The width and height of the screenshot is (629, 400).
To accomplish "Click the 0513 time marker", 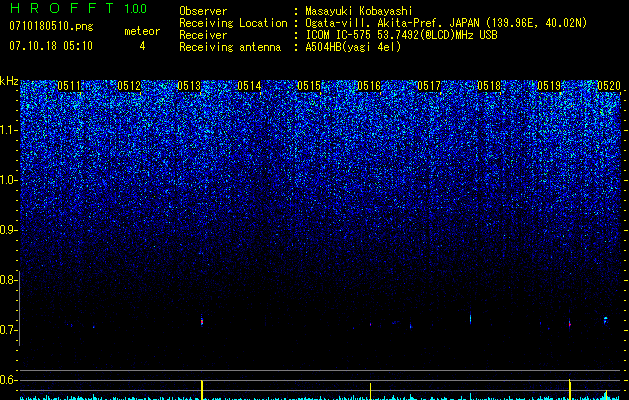I will coord(189,86).
